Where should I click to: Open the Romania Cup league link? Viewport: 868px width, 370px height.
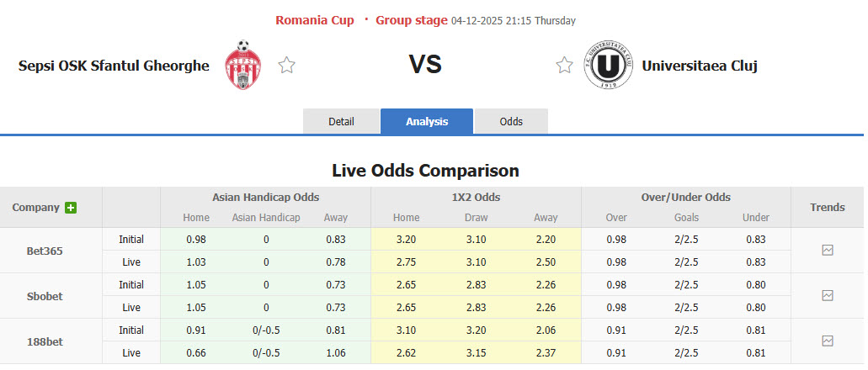315,20
